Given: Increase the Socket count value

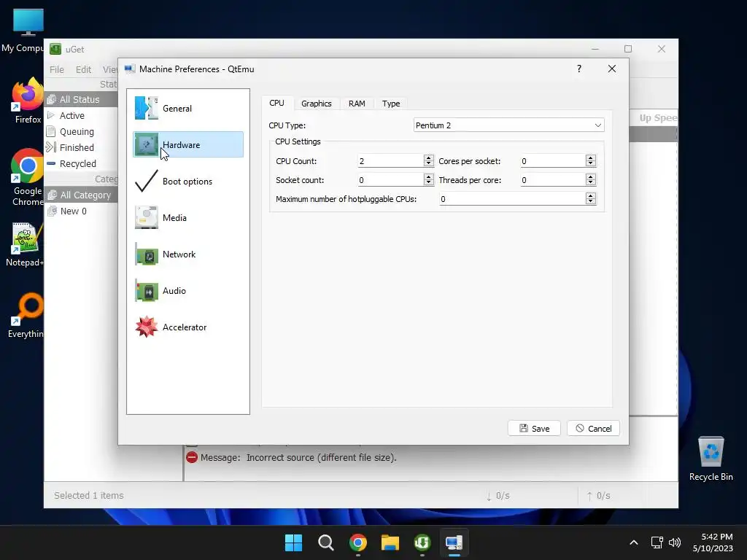Looking at the screenshot, I should (429, 176).
